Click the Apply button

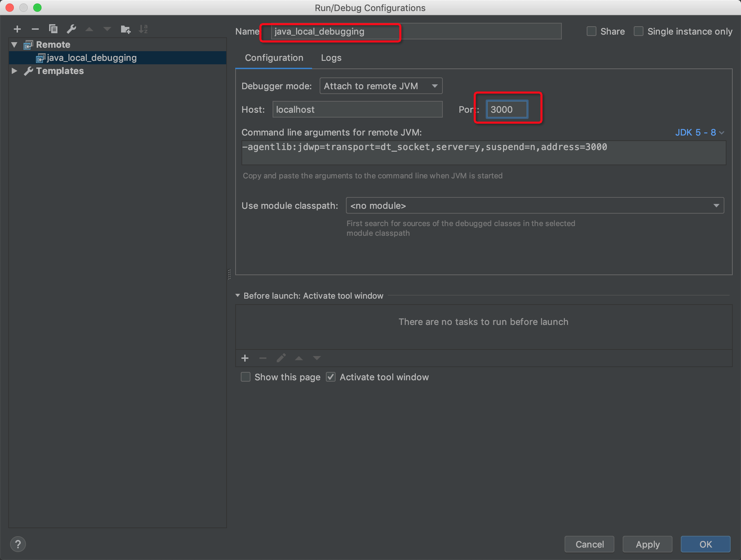[647, 544]
